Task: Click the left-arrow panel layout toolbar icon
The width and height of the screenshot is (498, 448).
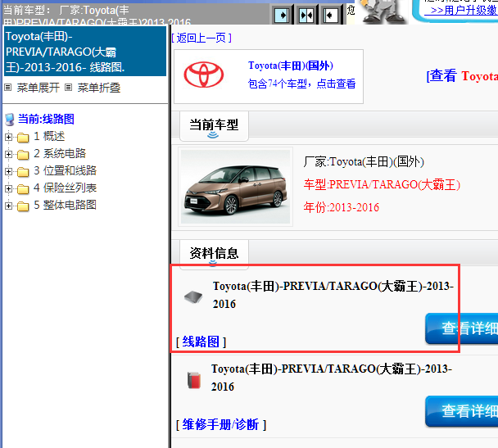Action: pyautogui.click(x=331, y=15)
